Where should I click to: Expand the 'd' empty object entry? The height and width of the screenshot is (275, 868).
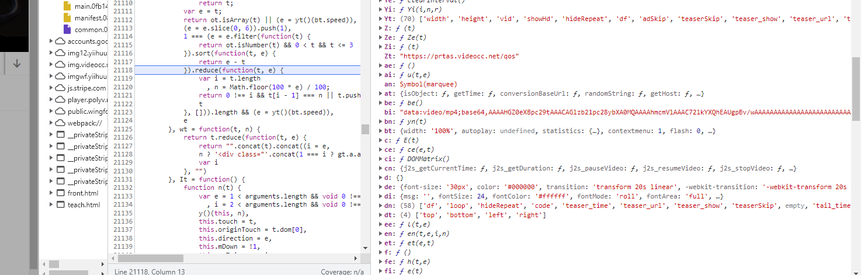pyautogui.click(x=381, y=177)
